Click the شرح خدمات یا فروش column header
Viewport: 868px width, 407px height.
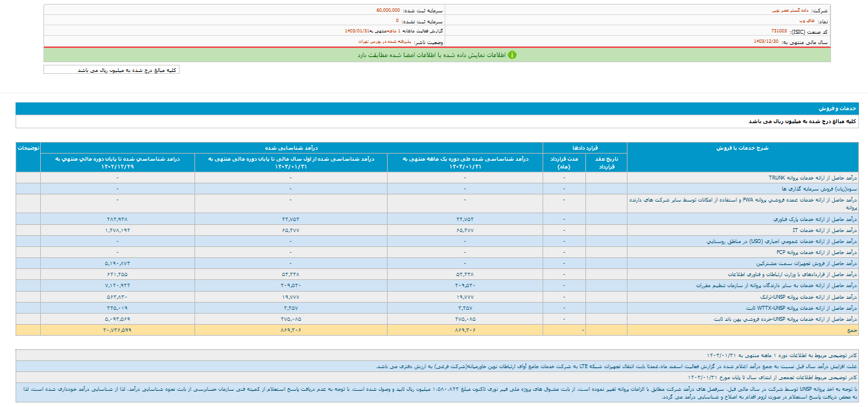click(x=742, y=148)
